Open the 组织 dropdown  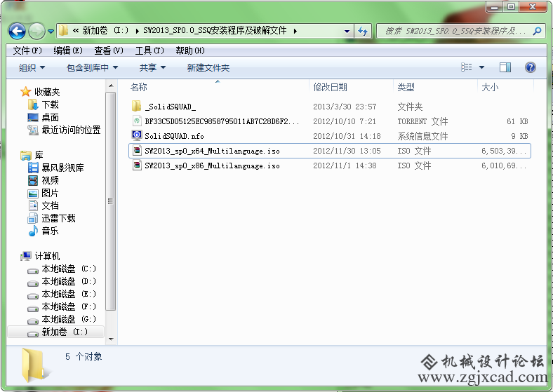tap(32, 68)
